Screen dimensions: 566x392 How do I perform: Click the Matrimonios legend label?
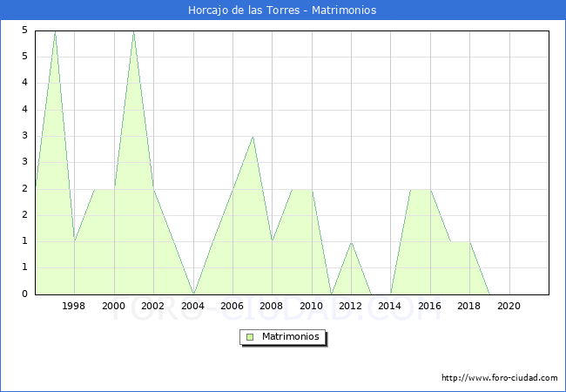(x=291, y=337)
